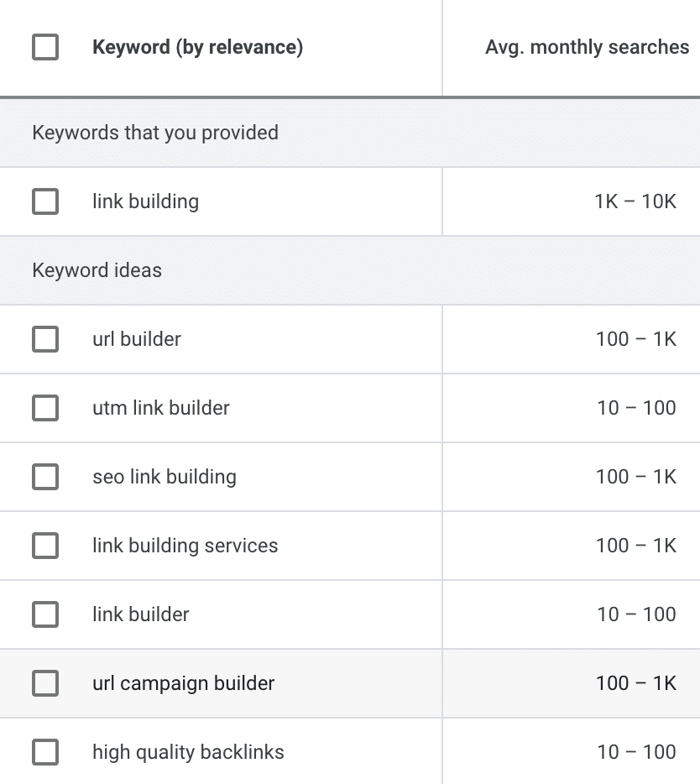The image size is (700, 784).
Task: Click url campaign builder search volume cell
Action: tap(635, 683)
